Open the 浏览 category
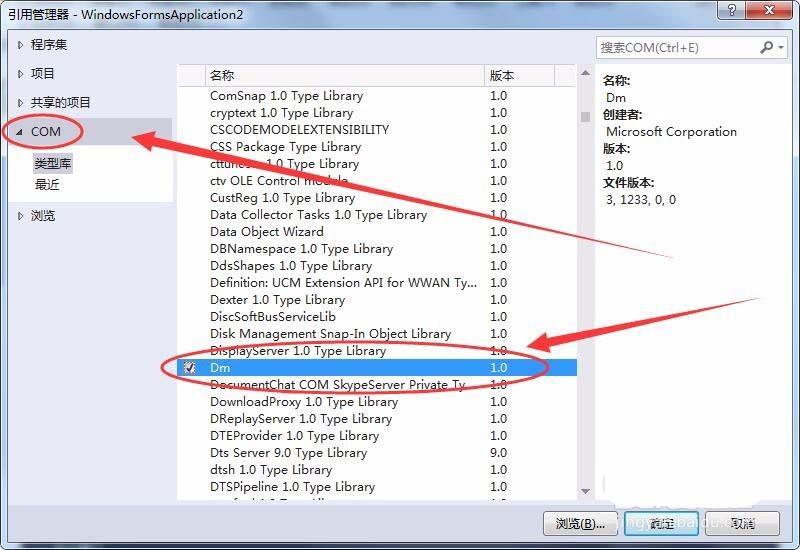800x550 pixels. coord(43,216)
